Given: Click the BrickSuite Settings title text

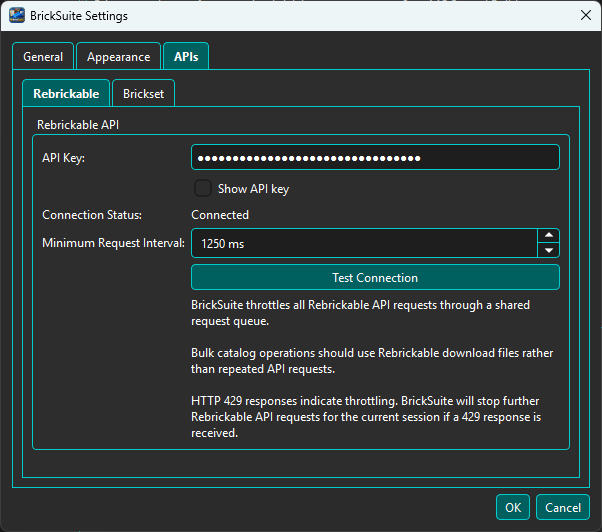Looking at the screenshot, I should coord(79,16).
